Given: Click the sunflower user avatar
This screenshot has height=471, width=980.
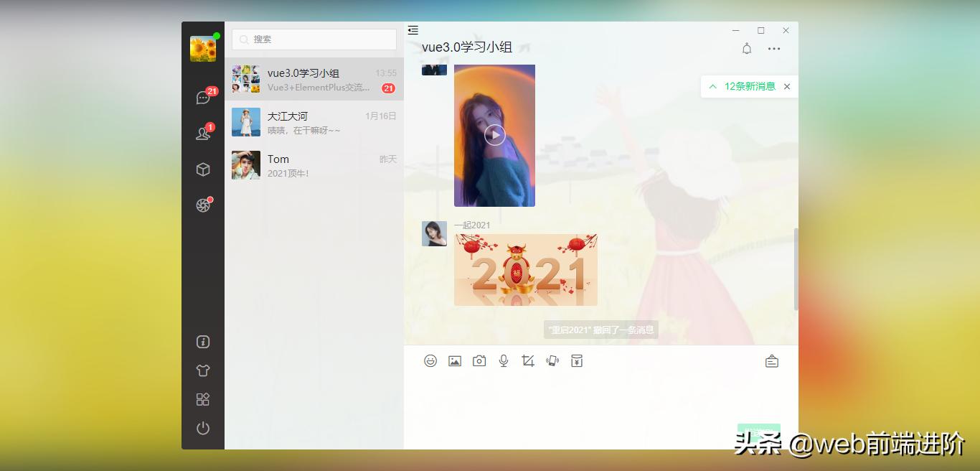Looking at the screenshot, I should click(203, 49).
